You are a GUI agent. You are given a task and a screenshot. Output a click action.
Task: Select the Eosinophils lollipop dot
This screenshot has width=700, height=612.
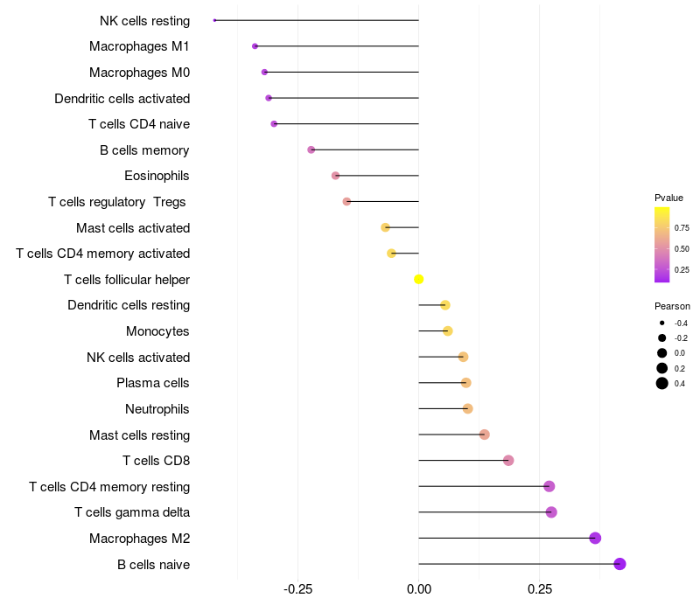pyautogui.click(x=335, y=176)
